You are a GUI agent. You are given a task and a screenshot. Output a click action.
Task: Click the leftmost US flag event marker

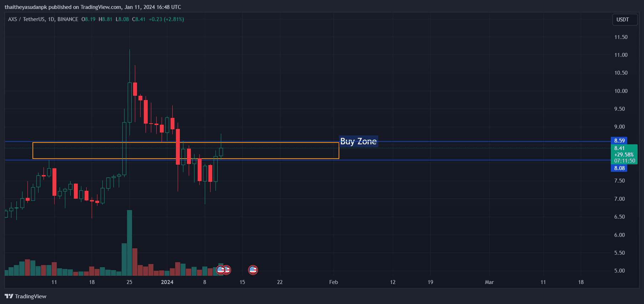point(220,270)
